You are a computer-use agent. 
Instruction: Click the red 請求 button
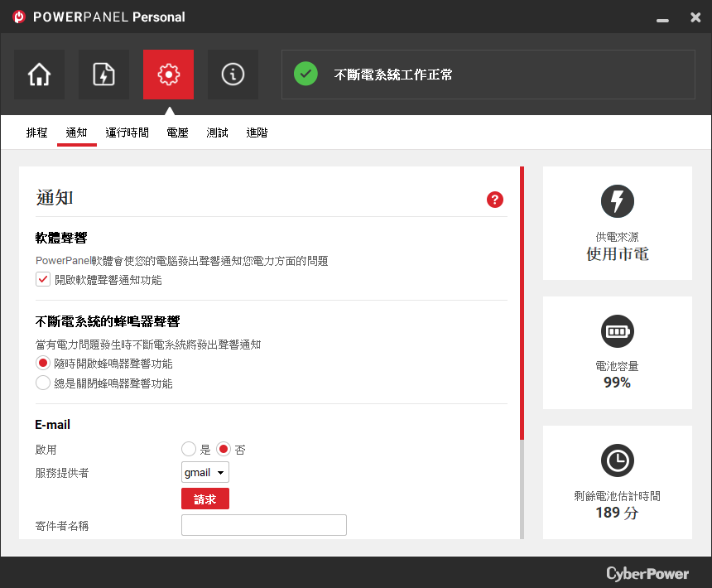(x=205, y=499)
